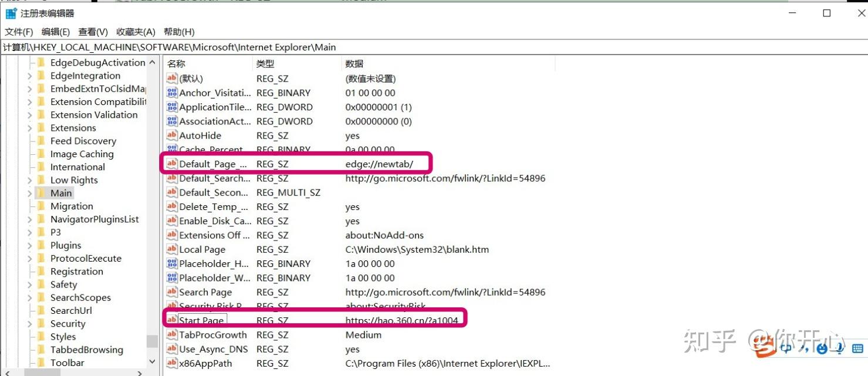Click the registry path address bar

(x=434, y=47)
